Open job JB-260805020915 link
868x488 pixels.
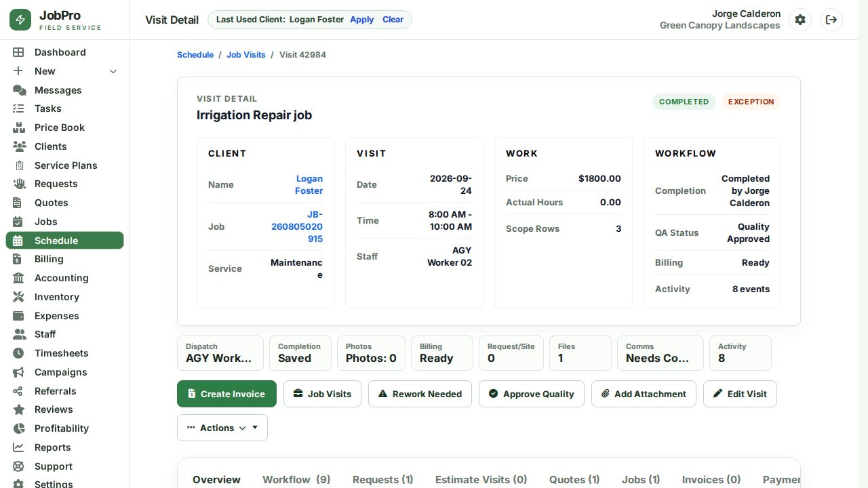(297, 226)
